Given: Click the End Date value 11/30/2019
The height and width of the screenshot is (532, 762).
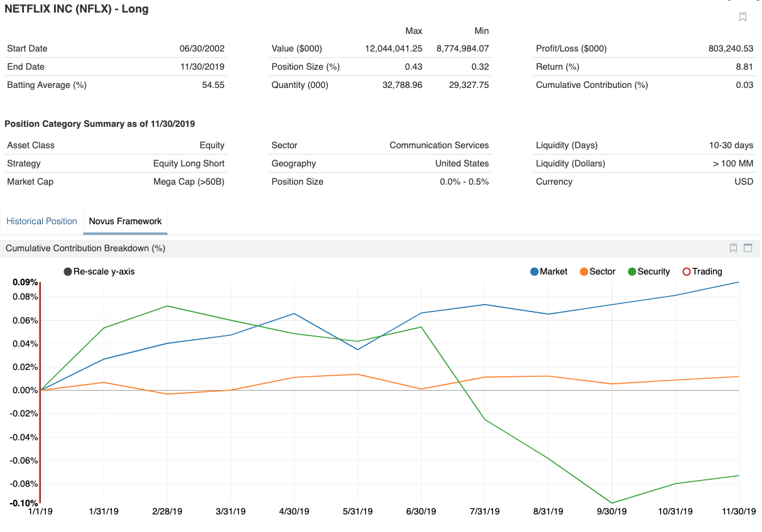Looking at the screenshot, I should click(202, 67).
